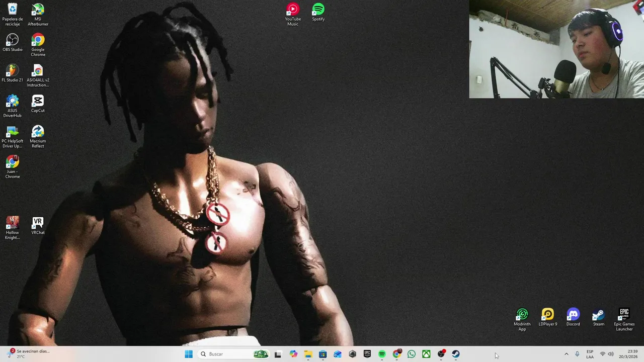
Task: Open the Papelera de reciclaje desktop icon
Action: [x=13, y=15]
